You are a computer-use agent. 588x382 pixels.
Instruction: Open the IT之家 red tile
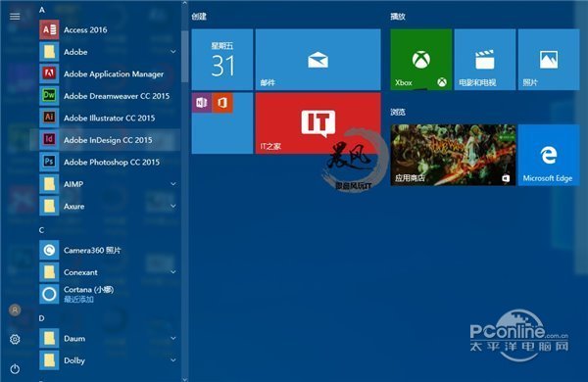click(318, 123)
